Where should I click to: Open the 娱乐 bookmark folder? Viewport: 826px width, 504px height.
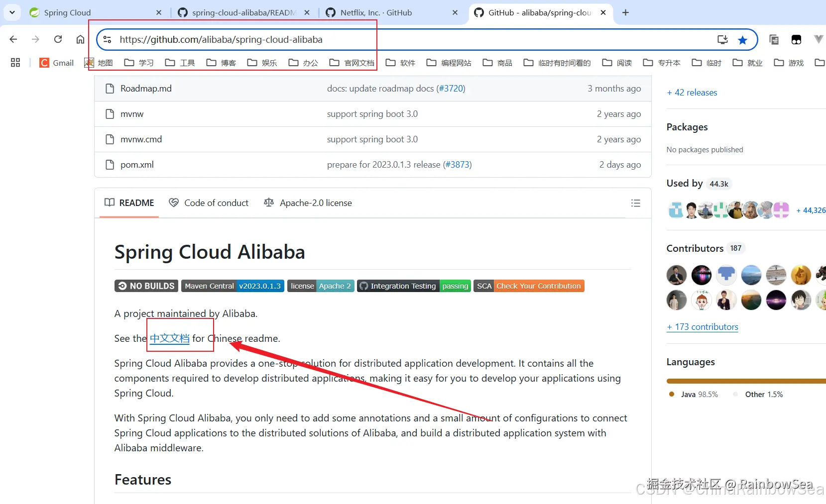262,63
